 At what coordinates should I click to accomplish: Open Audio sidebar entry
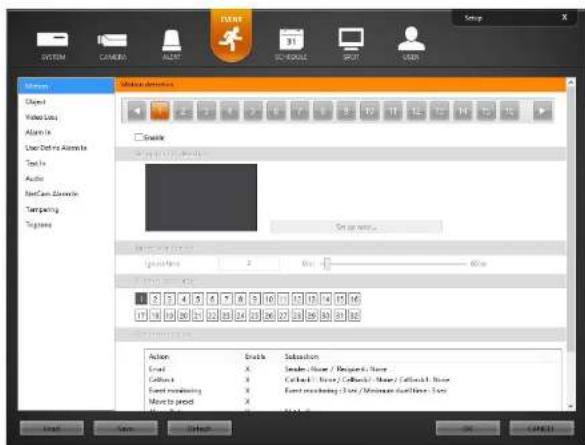coord(34,178)
